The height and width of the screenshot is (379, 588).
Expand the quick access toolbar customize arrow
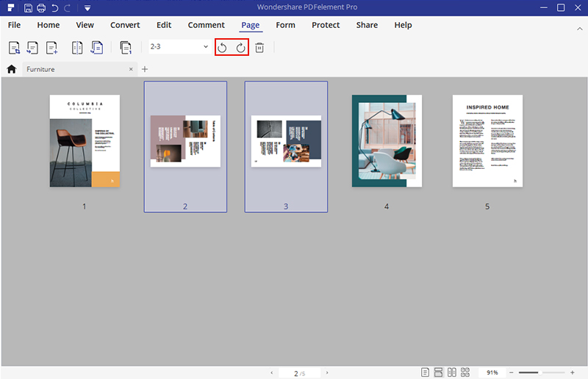pos(87,8)
